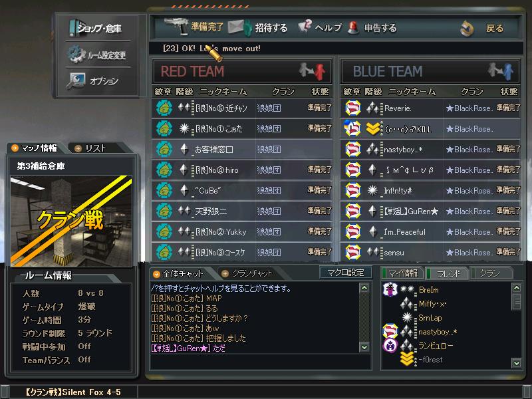Image resolution: width=532 pixels, height=399 pixels.
Task: Click the pistol 準備完了 ready icon
Action: (x=176, y=26)
